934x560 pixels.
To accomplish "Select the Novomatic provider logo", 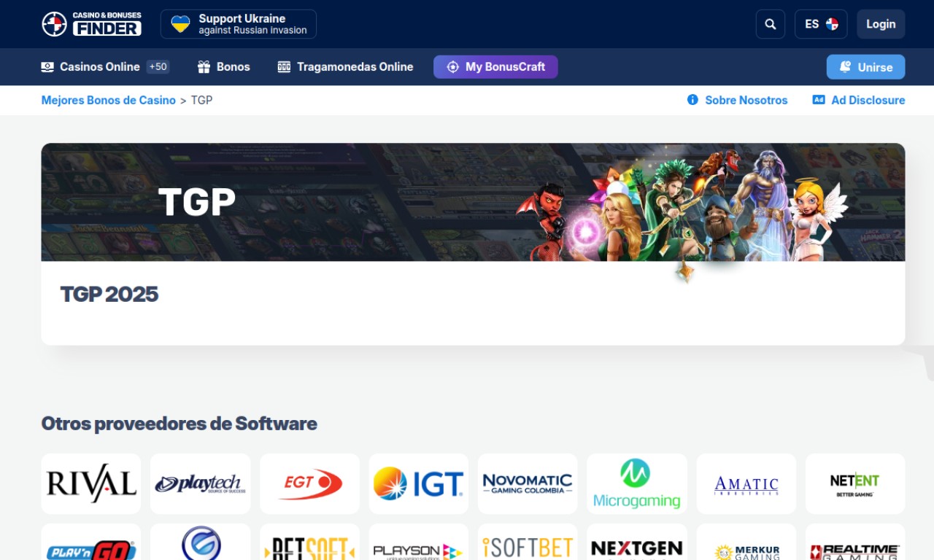I will tap(528, 484).
